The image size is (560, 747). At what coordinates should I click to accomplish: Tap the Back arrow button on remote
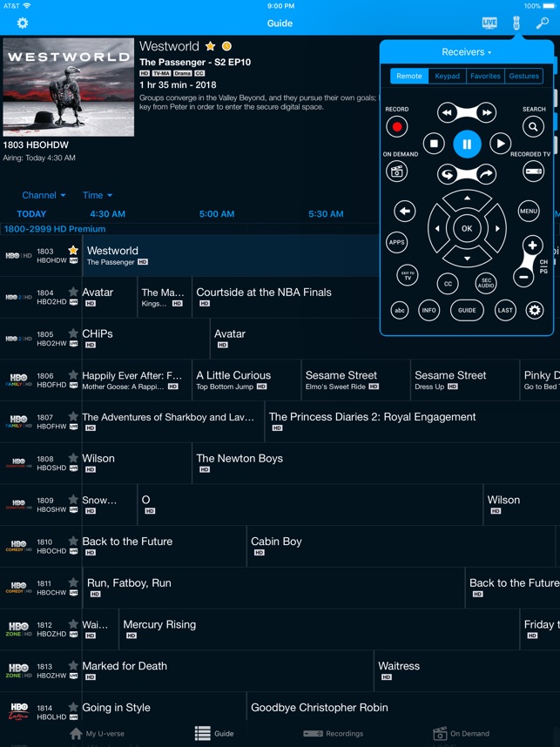405,211
